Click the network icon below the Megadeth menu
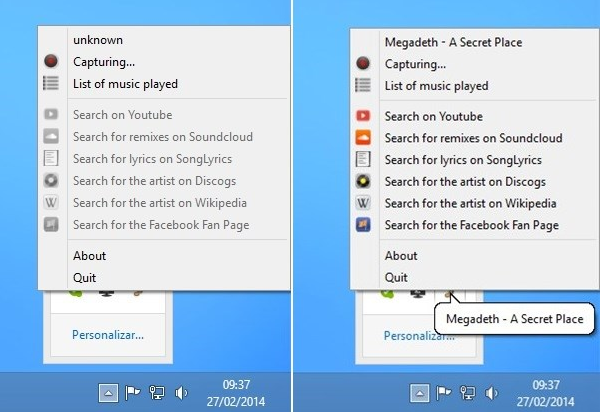Image resolution: width=600 pixels, height=412 pixels. click(468, 393)
